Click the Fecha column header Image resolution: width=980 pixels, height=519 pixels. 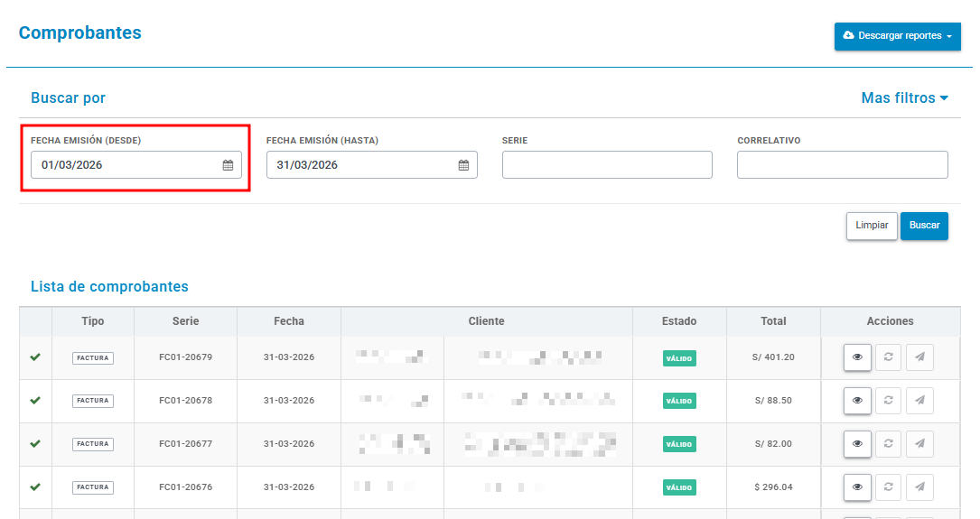pos(289,321)
